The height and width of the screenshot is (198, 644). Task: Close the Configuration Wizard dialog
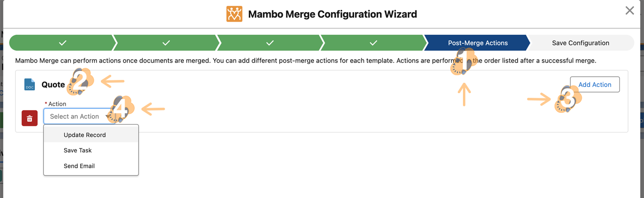[629, 11]
